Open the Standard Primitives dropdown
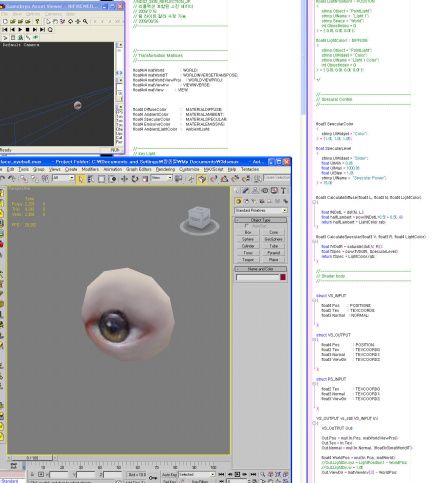 (261, 211)
